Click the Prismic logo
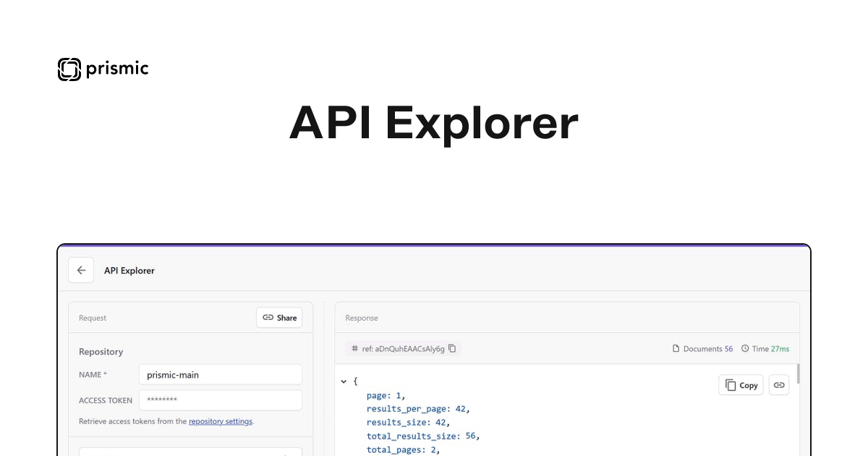868x456 pixels. click(103, 69)
